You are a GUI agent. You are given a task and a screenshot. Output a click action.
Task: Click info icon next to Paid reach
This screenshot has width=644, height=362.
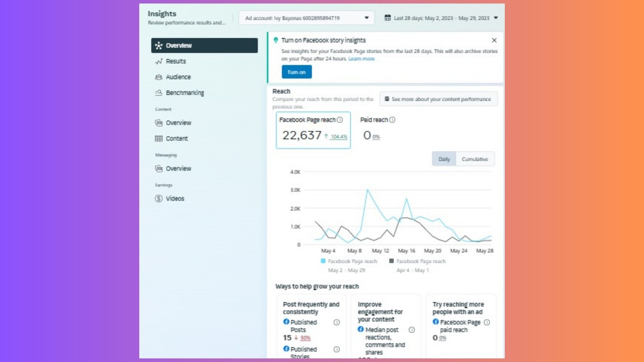click(x=392, y=120)
